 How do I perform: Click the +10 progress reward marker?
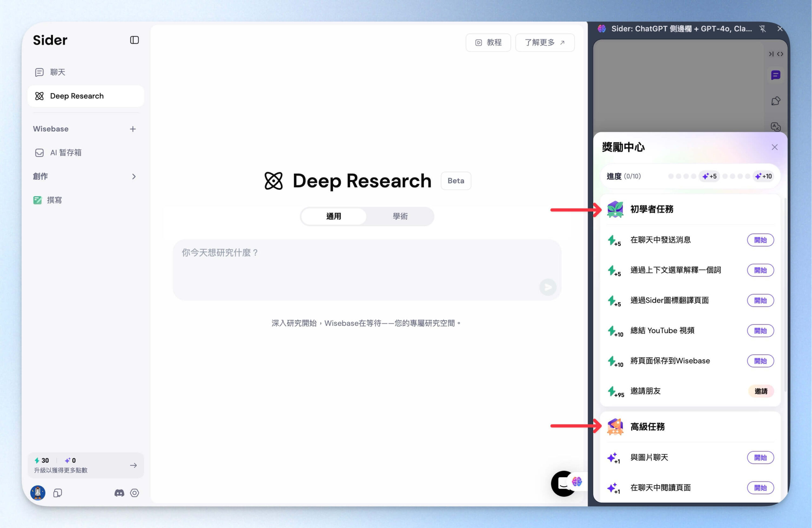click(x=763, y=176)
